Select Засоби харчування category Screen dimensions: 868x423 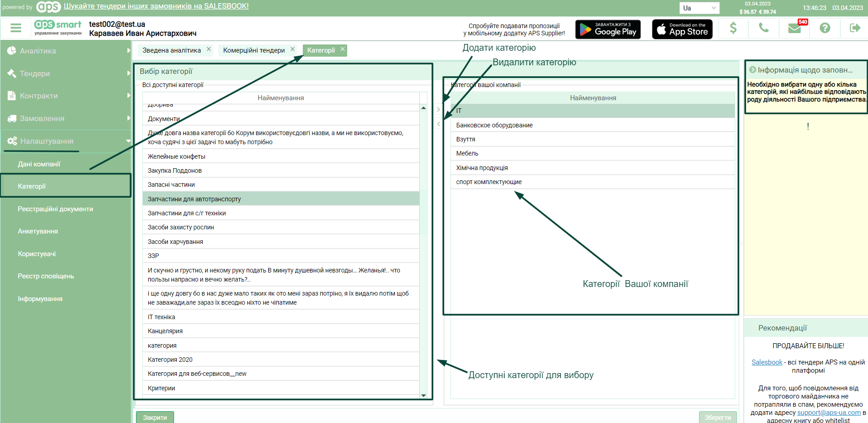(281, 242)
